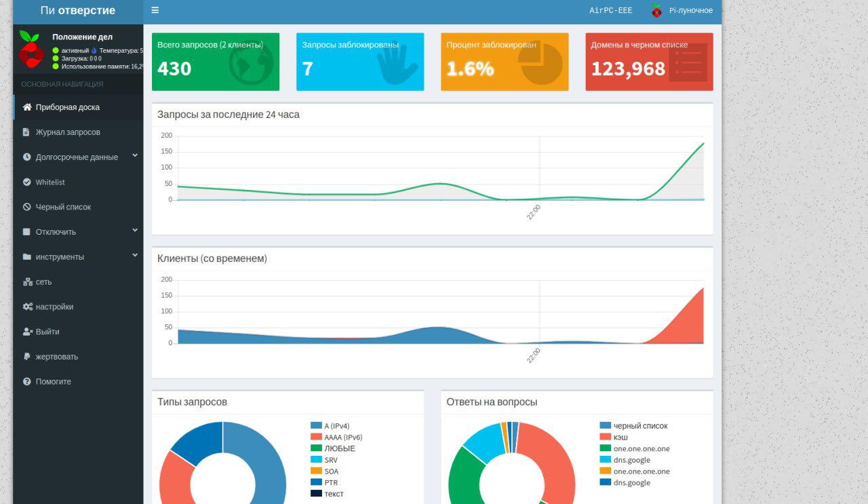This screenshot has width=868, height=504.
Task: Expand the Долгосрочные данные submenu chevron
Action: (135, 155)
